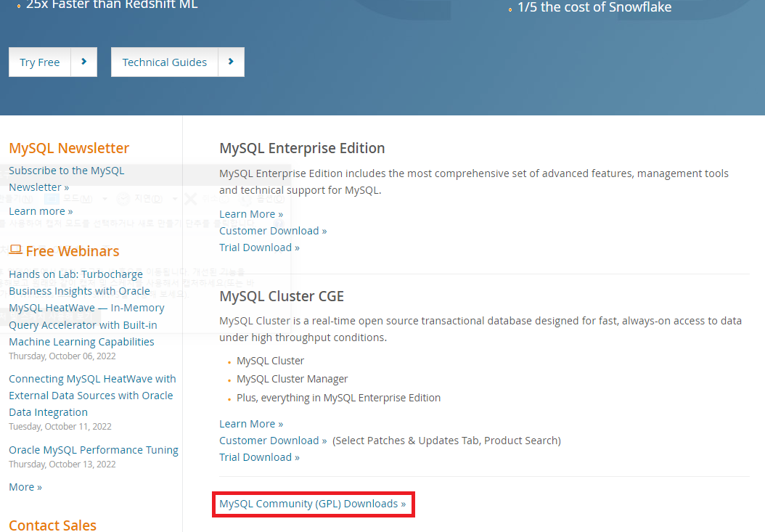Open the Free Webinars heading
This screenshot has height=532, width=765.
pos(72,251)
